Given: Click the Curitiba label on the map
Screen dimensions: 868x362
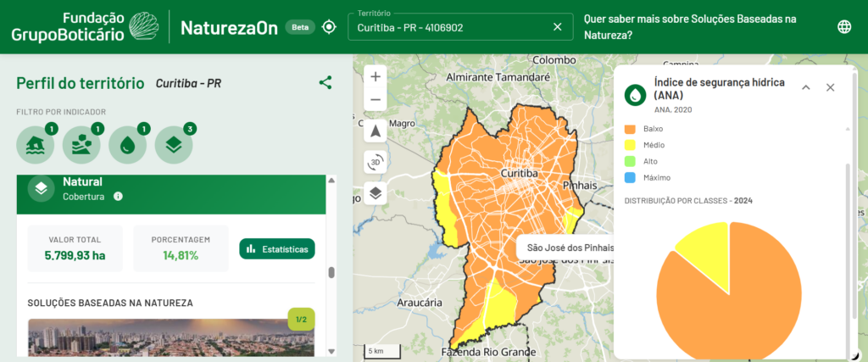Looking at the screenshot, I should (x=520, y=175).
